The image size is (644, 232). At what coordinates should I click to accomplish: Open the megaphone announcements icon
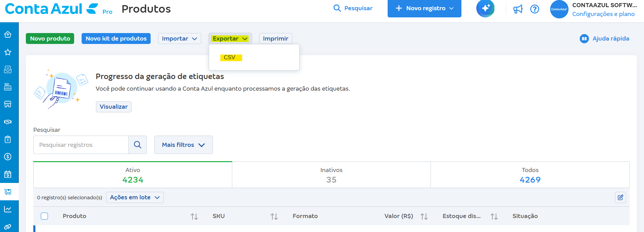518,9
